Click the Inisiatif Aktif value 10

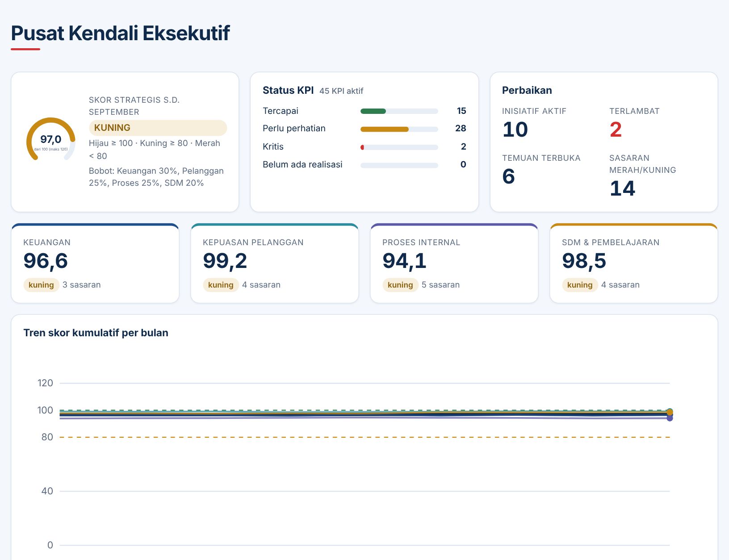point(515,130)
